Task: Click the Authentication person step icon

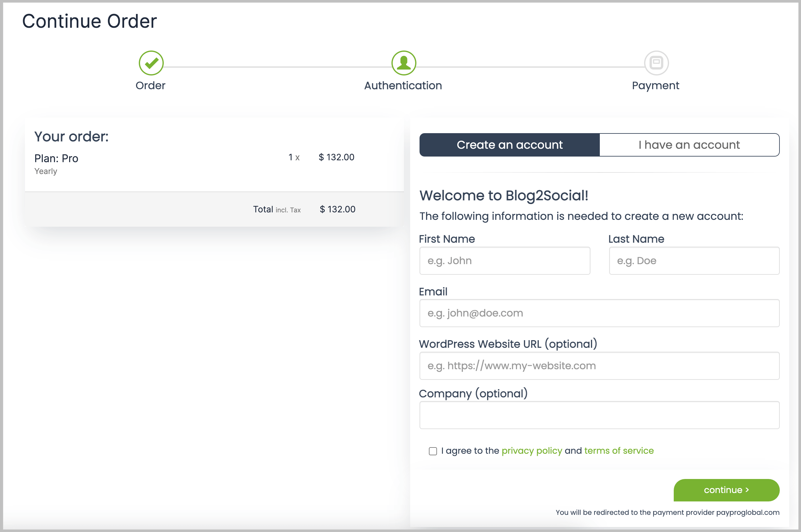Action: pos(403,63)
